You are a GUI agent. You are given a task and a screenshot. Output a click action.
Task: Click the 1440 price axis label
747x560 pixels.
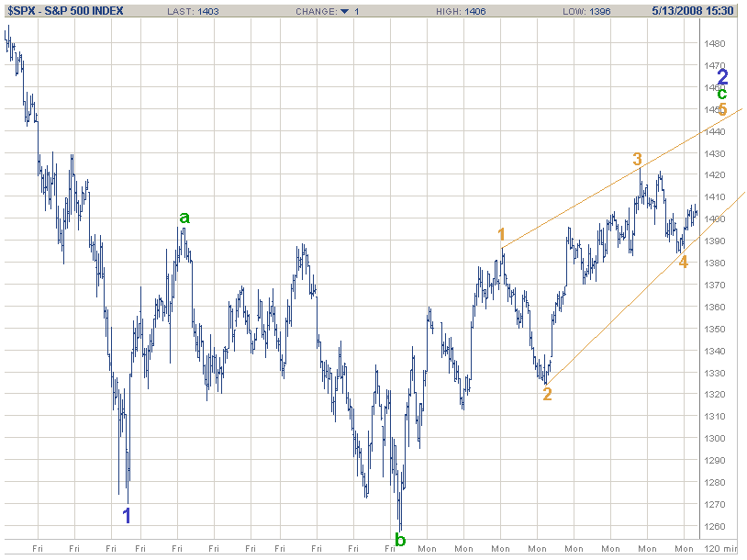pos(715,132)
